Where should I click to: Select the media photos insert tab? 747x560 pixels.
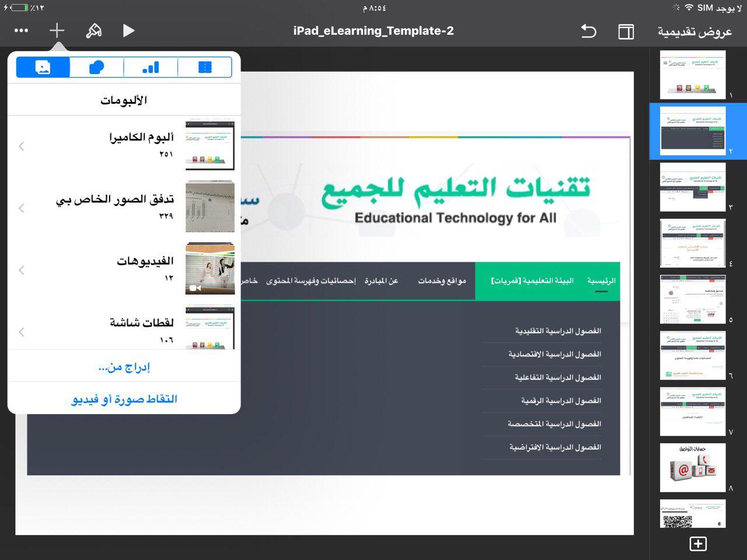coord(43,67)
